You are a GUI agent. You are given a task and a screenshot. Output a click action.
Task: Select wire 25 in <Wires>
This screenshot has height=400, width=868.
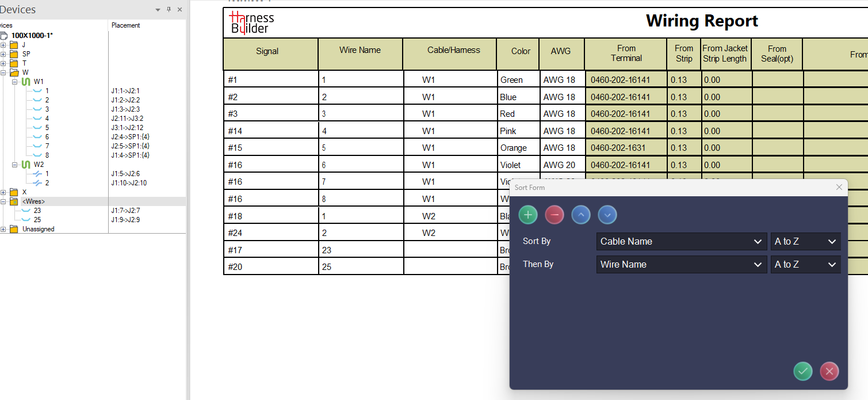click(x=37, y=220)
